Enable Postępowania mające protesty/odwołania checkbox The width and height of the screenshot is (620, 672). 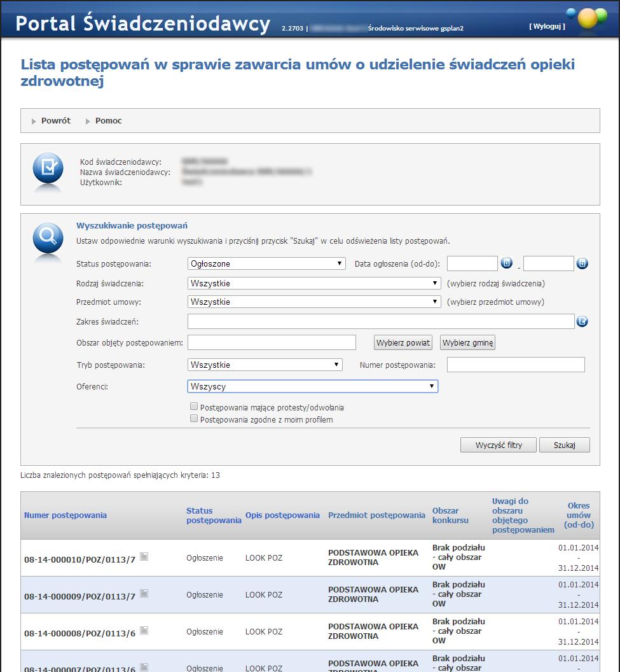pyautogui.click(x=194, y=406)
